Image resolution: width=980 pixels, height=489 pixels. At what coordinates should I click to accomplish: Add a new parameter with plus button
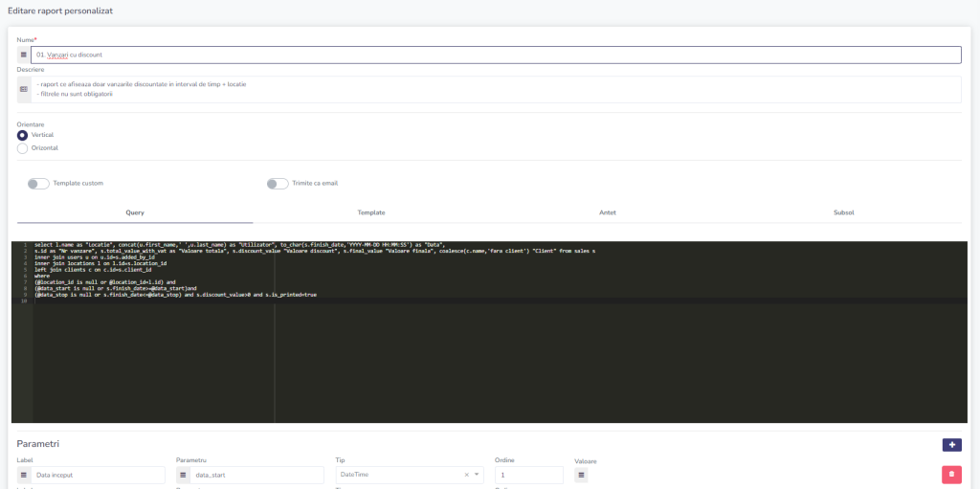pos(951,444)
